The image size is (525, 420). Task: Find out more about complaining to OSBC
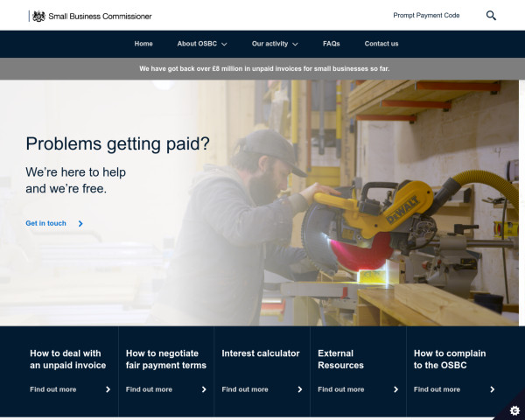point(437,389)
